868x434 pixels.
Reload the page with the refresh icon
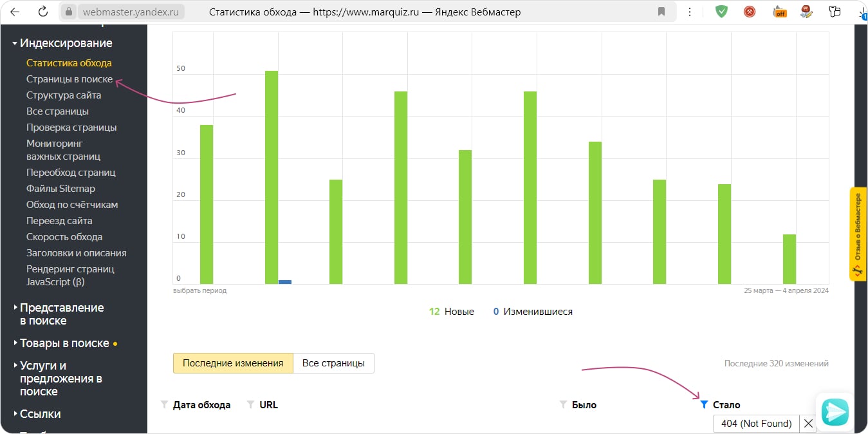pyautogui.click(x=42, y=12)
